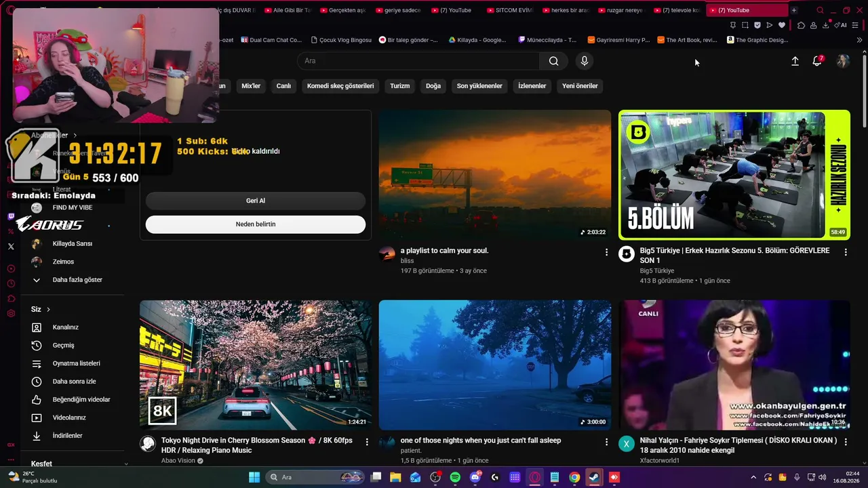Viewport: 868px width, 488px height.
Task: Open Killayda Sarısı subscription channel
Action: (x=73, y=243)
